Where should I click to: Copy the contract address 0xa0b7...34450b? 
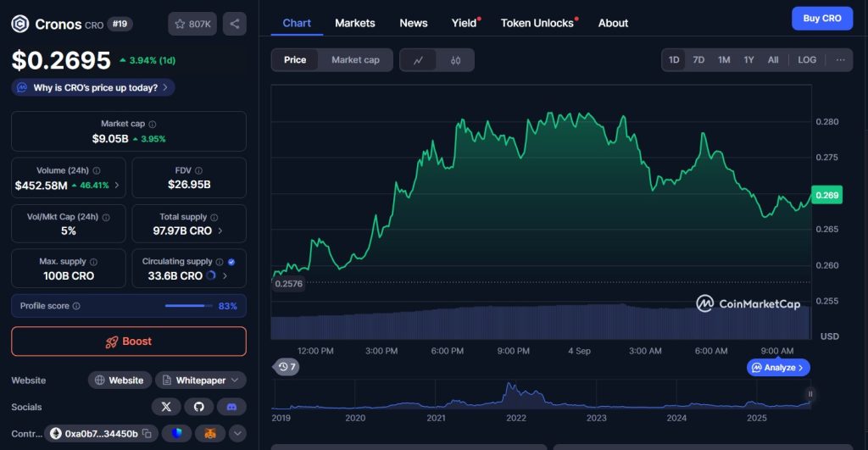(x=147, y=434)
